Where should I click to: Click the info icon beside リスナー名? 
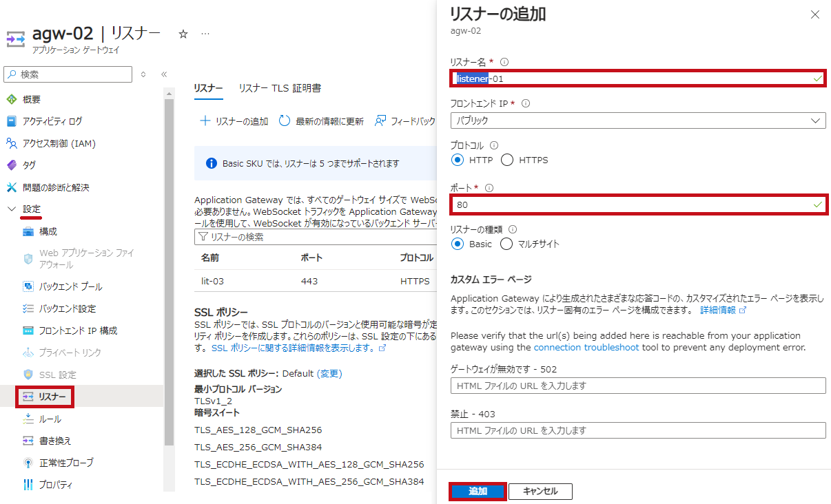[x=504, y=62]
